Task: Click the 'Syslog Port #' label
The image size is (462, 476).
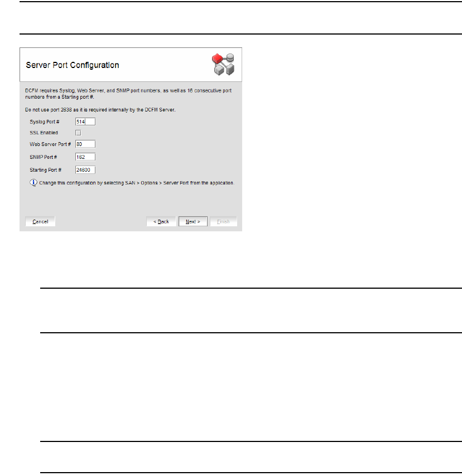Action: tap(45, 122)
